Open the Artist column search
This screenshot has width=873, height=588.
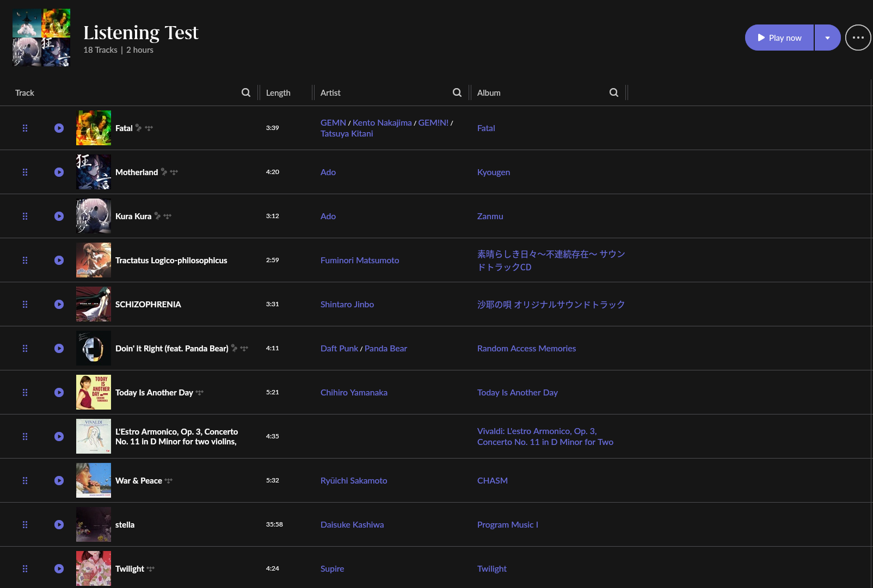point(457,92)
